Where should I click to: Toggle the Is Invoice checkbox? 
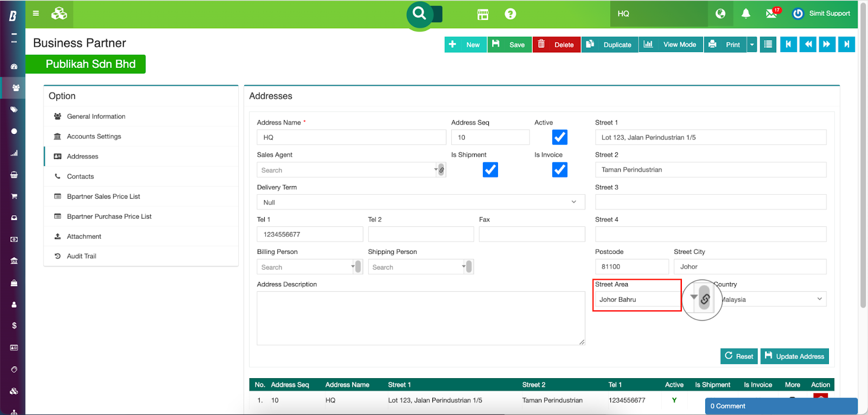tap(560, 170)
